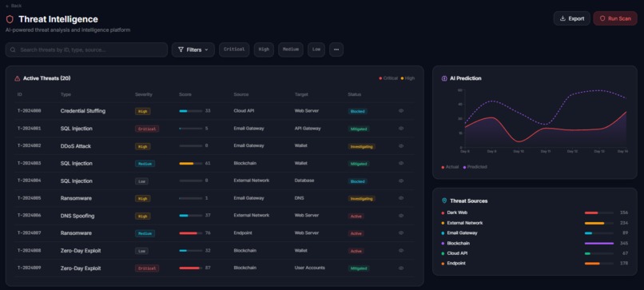Click the eye icon for T-2024005
This screenshot has height=290, width=644.
401,198
